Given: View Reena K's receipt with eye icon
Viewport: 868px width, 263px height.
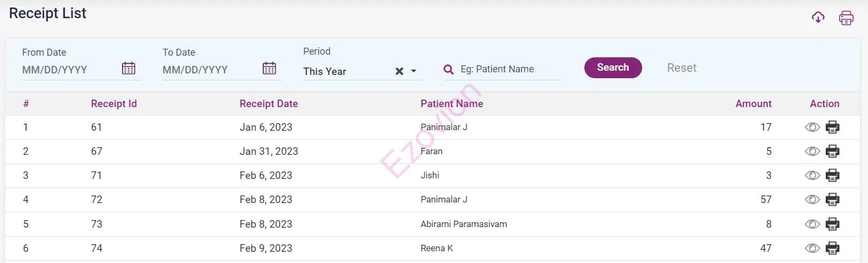Looking at the screenshot, I should (x=812, y=249).
